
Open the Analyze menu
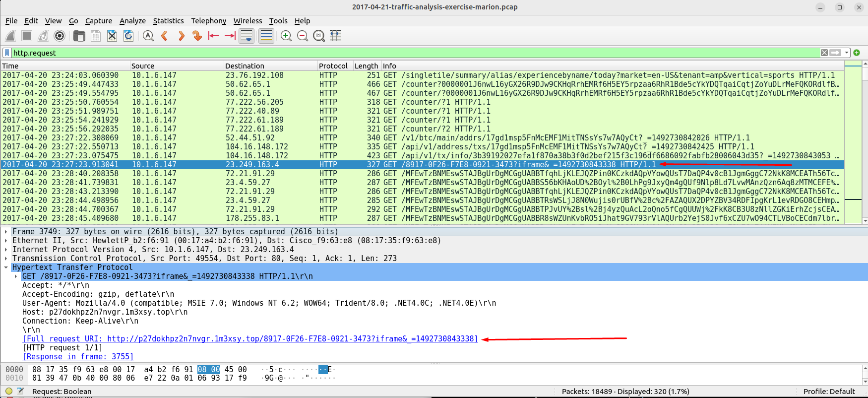(x=132, y=21)
